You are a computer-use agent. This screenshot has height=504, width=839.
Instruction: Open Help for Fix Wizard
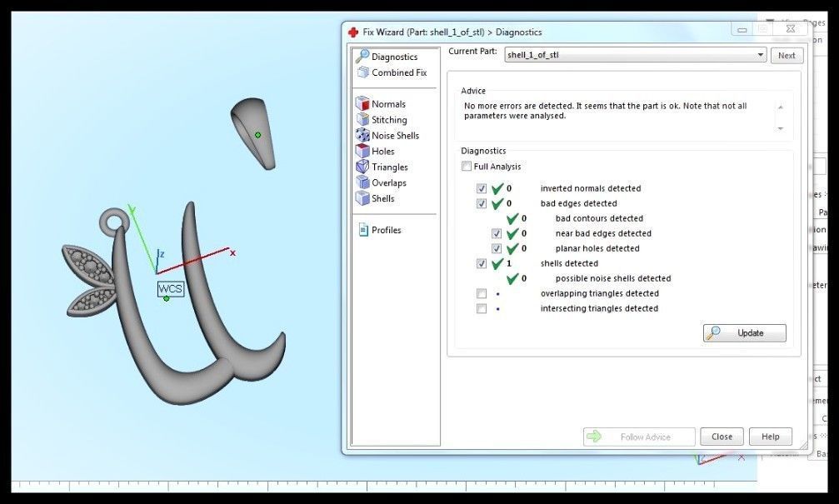(x=771, y=437)
